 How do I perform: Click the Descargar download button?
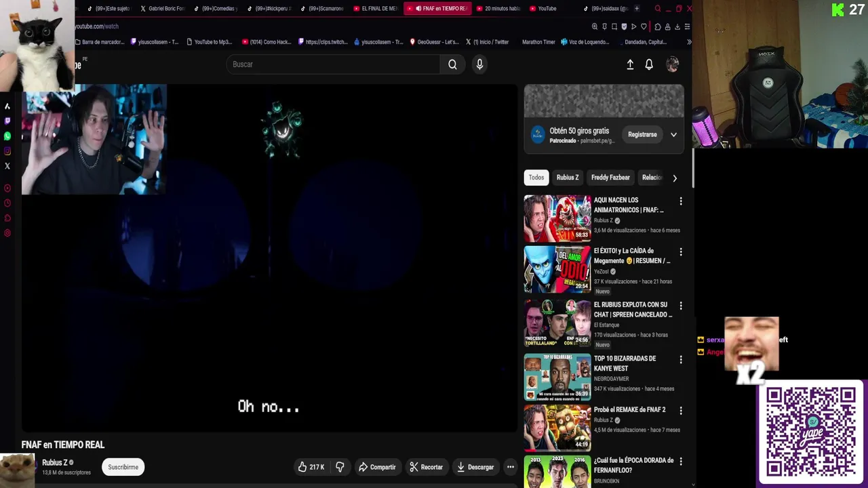(475, 467)
